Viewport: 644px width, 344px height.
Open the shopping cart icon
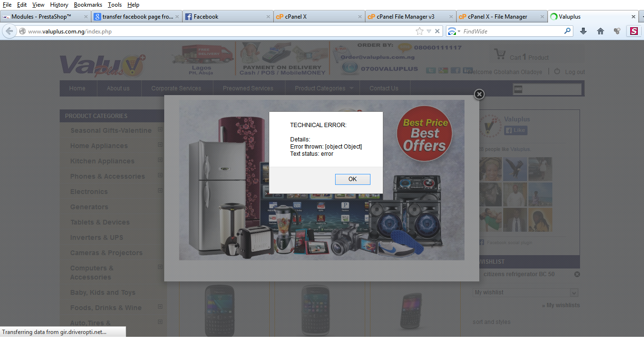500,54
